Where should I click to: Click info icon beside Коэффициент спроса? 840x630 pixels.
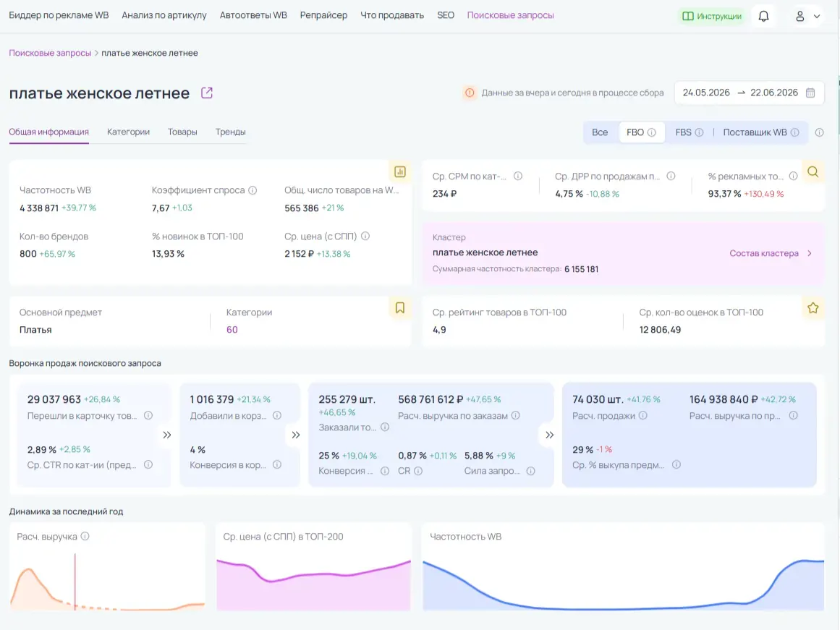pyautogui.click(x=253, y=190)
